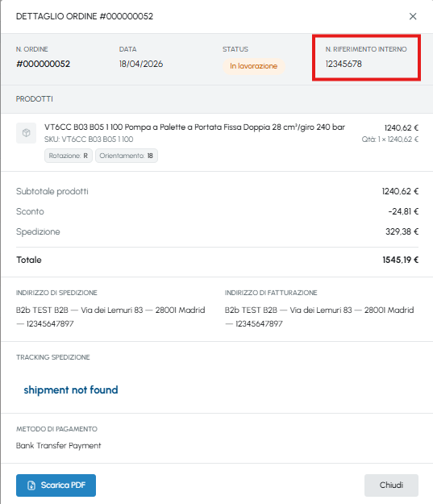Click the Indirizzo di fatturazione address text
The image size is (433, 504).
[319, 317]
